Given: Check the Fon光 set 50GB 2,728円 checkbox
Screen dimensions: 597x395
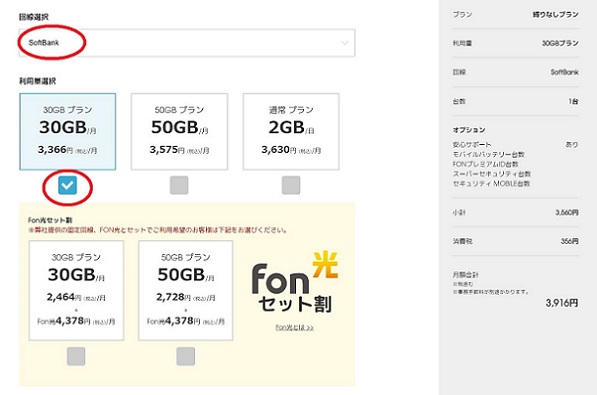Looking at the screenshot, I should [x=186, y=357].
